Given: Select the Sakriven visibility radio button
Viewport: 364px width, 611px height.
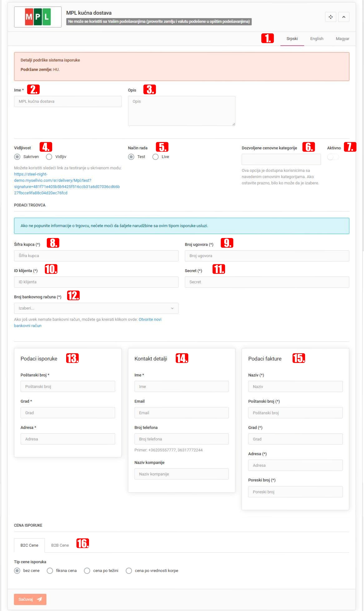Looking at the screenshot, I should 17,157.
